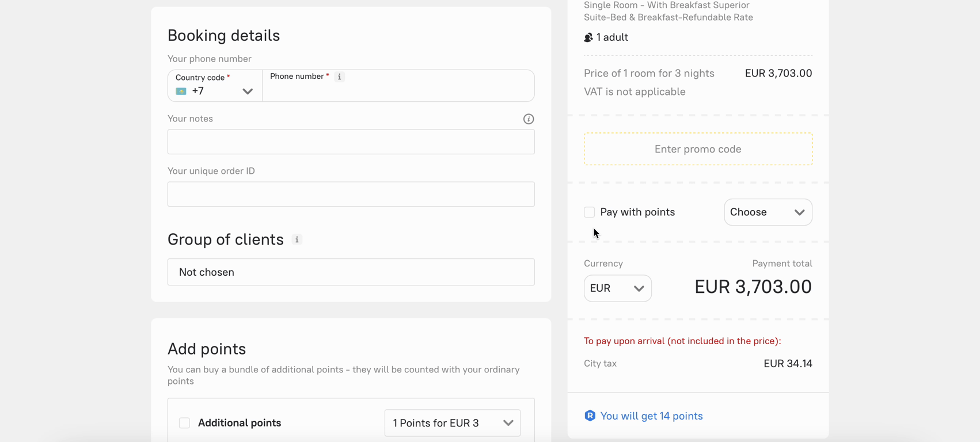Open the Not chosen client group selector
The width and height of the screenshot is (980, 442).
(x=351, y=272)
